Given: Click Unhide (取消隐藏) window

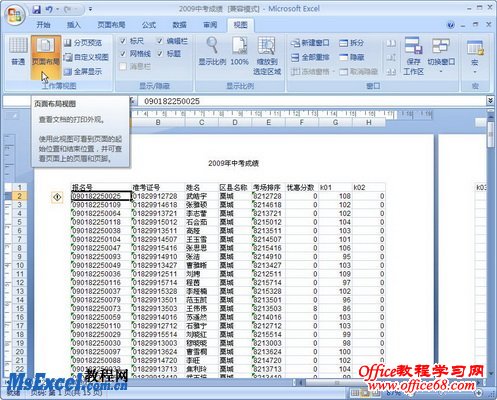Looking at the screenshot, I should tap(358, 71).
